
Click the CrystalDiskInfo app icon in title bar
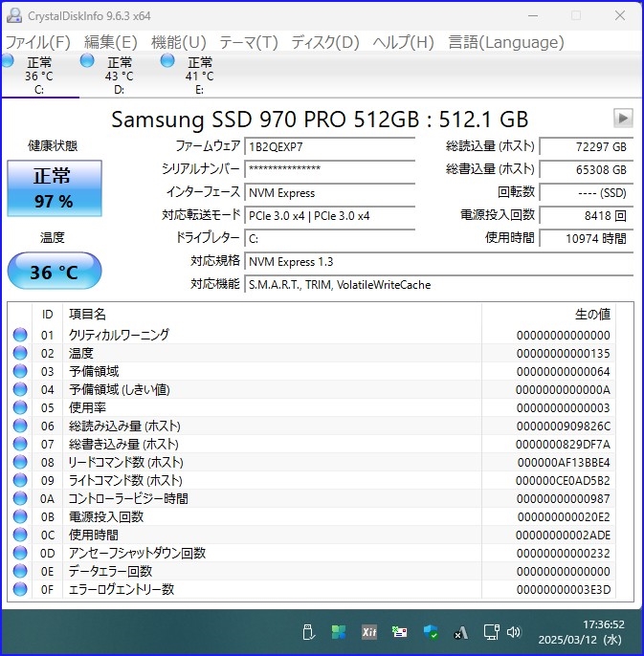pos(13,15)
